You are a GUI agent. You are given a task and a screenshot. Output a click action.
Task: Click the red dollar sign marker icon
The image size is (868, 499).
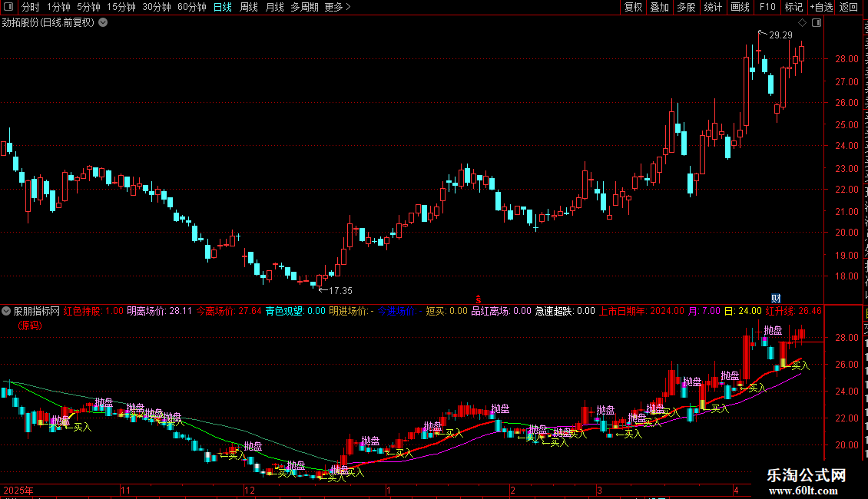[479, 299]
